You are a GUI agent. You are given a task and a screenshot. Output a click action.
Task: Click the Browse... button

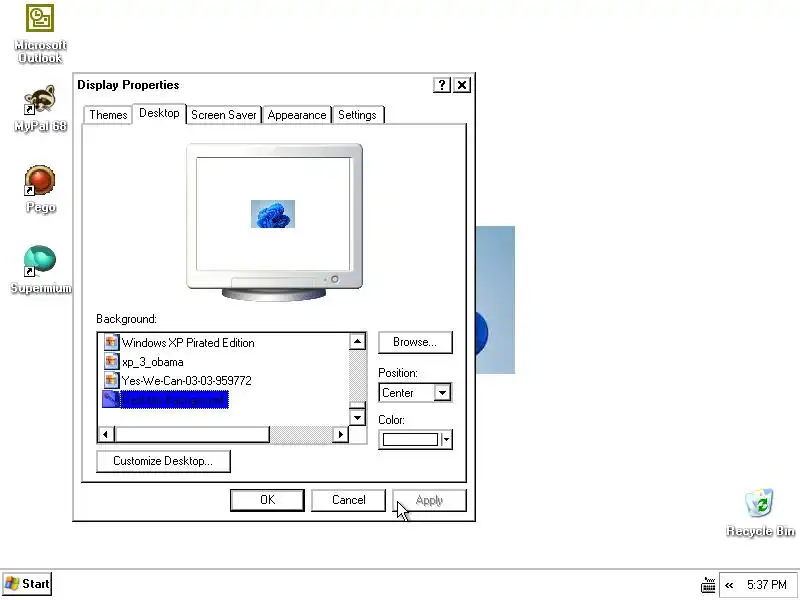pos(415,342)
